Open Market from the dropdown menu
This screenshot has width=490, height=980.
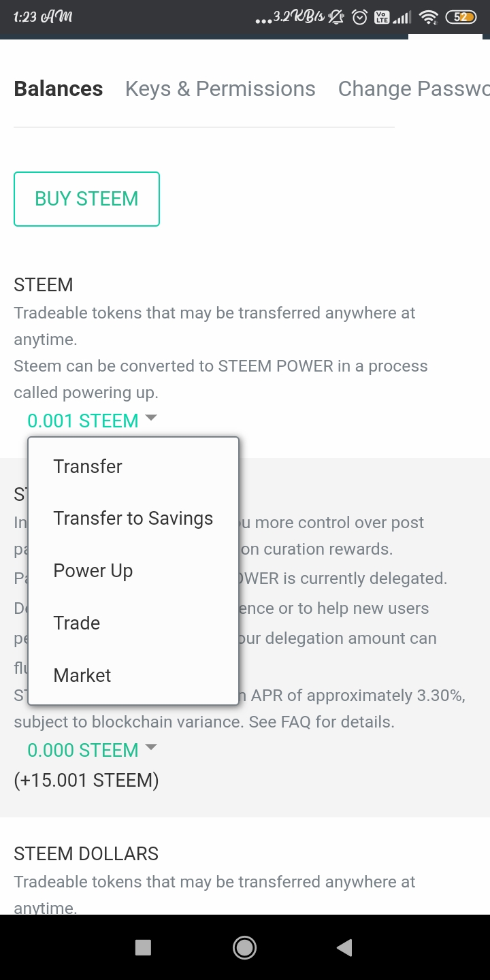[82, 676]
